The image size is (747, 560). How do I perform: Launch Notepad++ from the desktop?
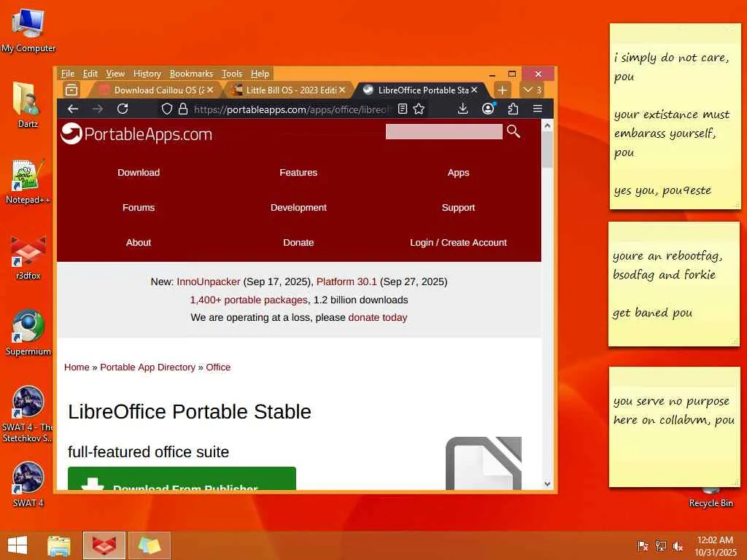[x=28, y=182]
